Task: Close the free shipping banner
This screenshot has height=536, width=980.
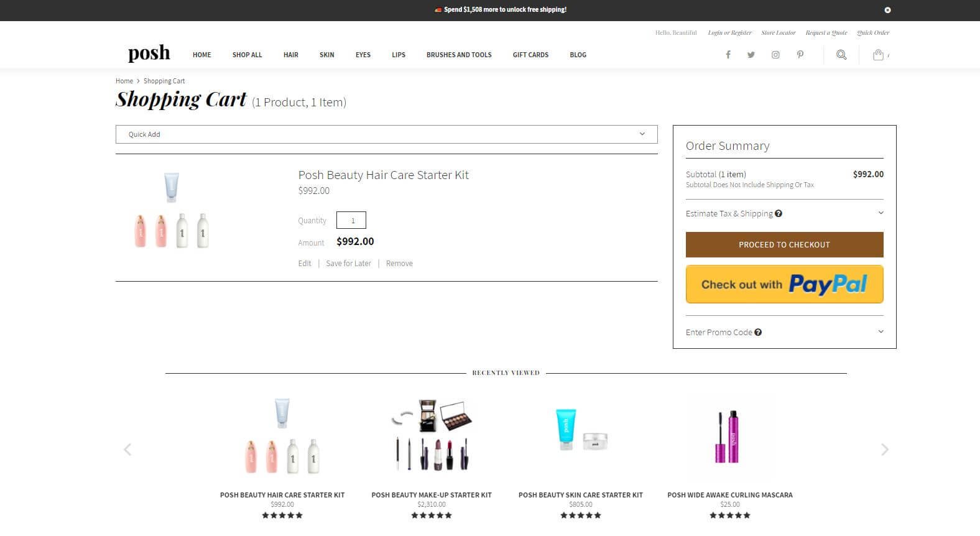Action: (887, 10)
